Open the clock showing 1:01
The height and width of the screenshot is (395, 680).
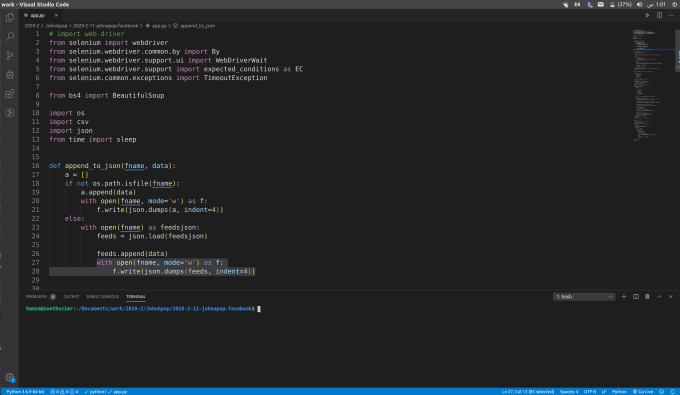click(657, 4)
